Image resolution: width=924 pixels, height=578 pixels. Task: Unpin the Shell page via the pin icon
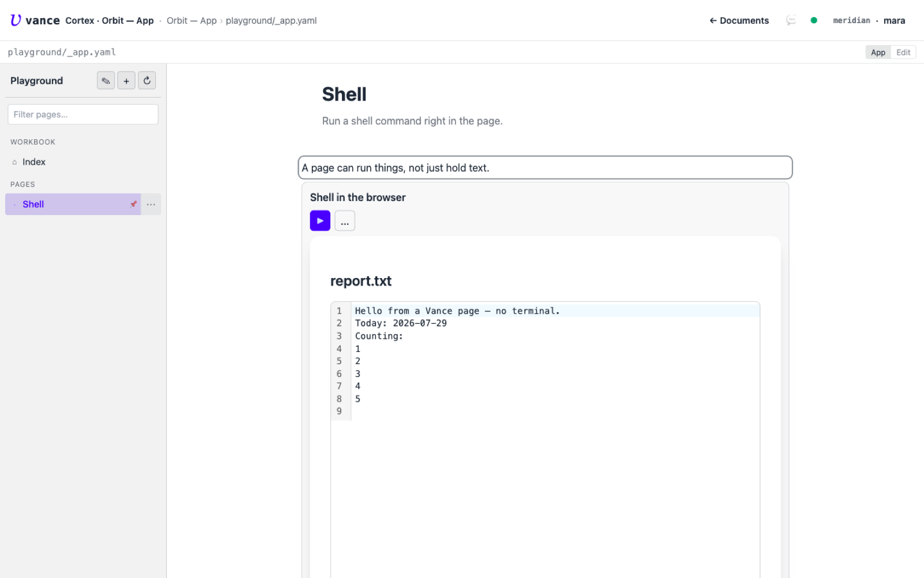(x=133, y=204)
